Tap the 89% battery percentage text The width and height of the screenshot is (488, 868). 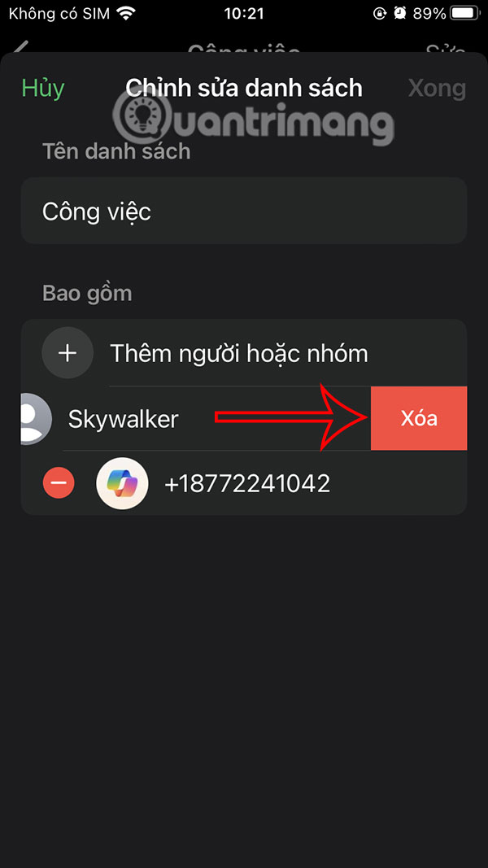(x=429, y=13)
